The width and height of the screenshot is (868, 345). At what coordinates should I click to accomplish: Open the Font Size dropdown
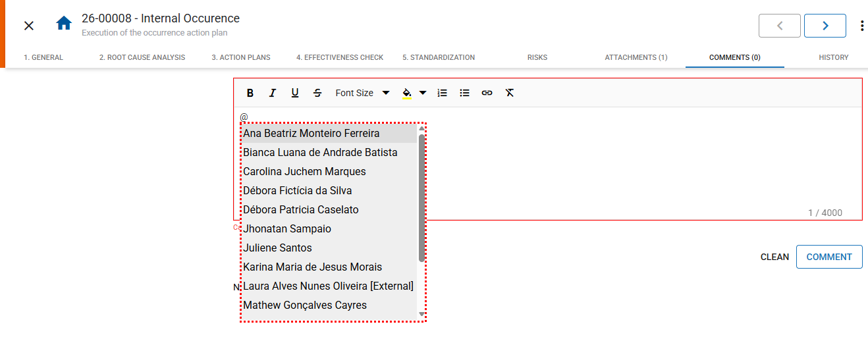coord(362,93)
